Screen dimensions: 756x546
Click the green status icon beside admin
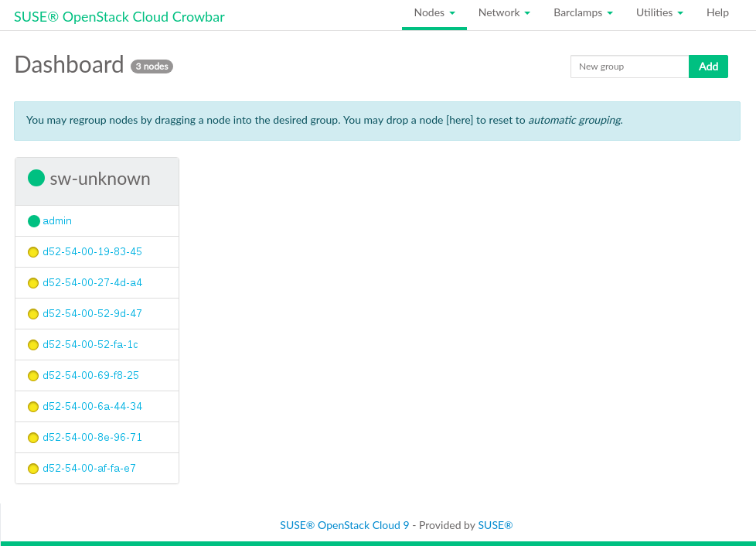pos(33,221)
